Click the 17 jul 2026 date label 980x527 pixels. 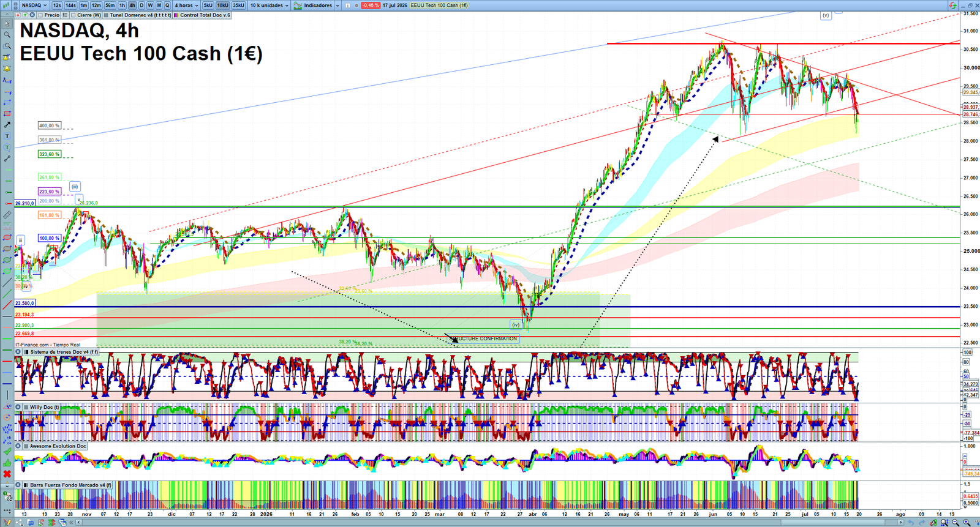pos(395,6)
